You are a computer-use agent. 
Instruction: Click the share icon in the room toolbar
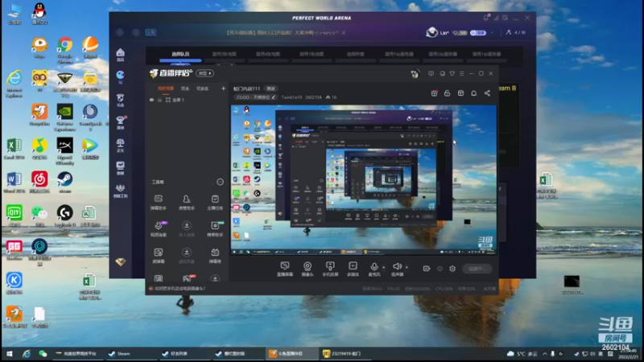click(x=487, y=93)
